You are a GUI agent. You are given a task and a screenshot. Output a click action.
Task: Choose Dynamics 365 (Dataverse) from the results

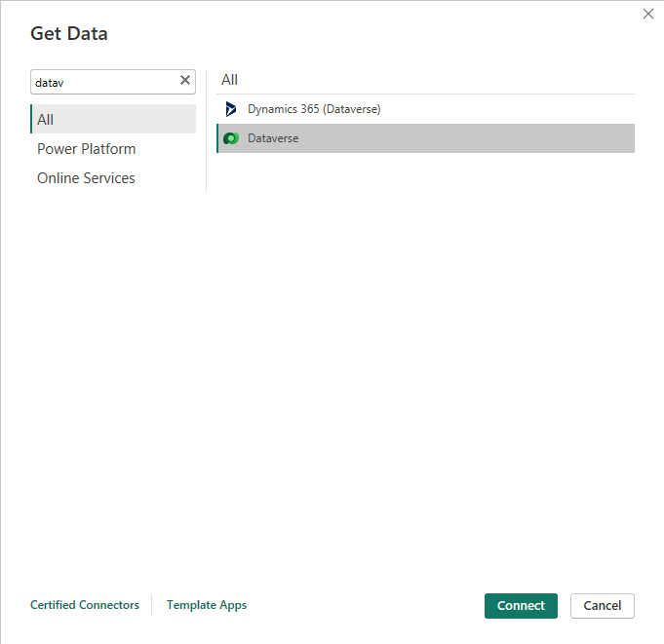pos(425,109)
